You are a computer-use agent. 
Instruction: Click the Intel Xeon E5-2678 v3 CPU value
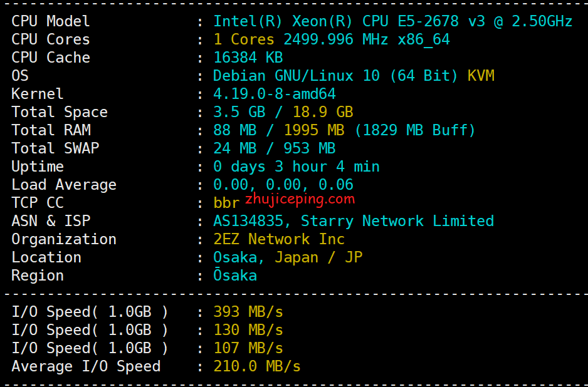tap(392, 21)
